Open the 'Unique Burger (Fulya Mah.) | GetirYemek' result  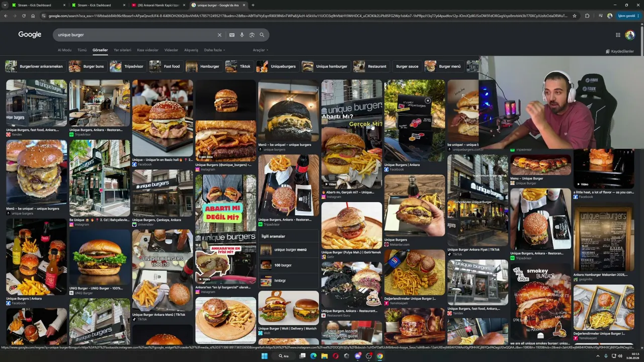click(x=351, y=226)
